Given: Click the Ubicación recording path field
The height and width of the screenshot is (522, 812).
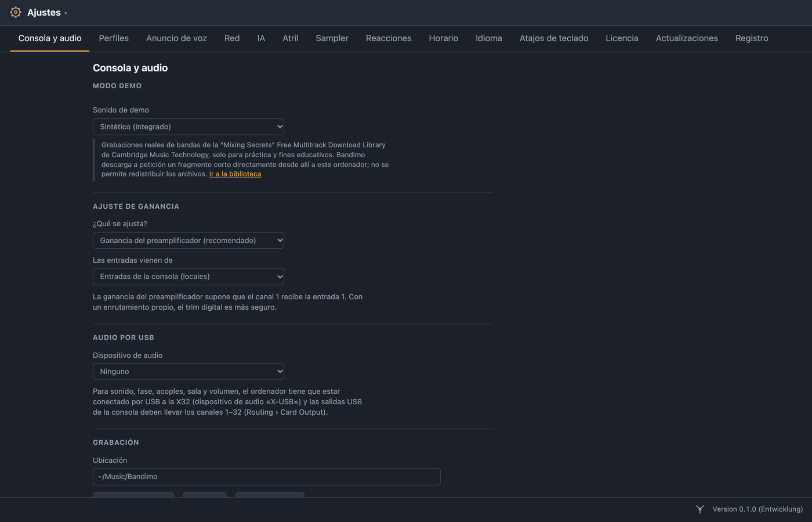Looking at the screenshot, I should (x=267, y=477).
